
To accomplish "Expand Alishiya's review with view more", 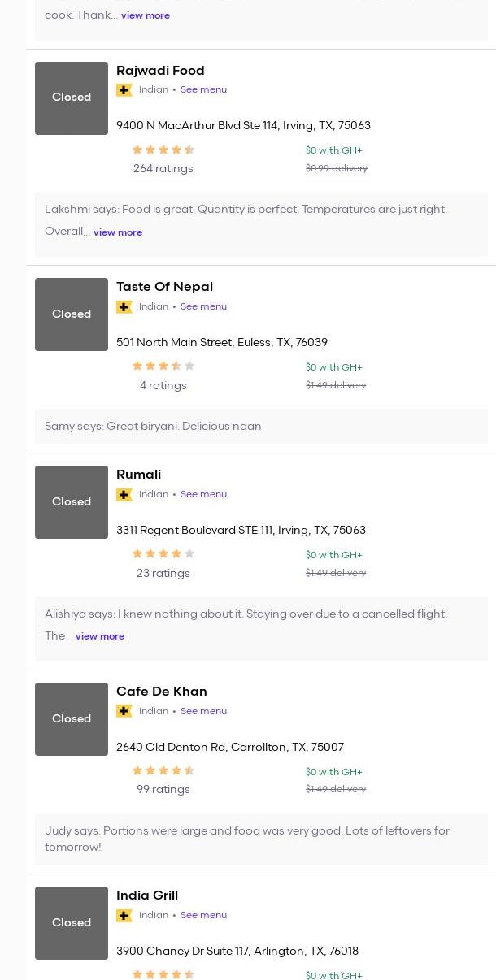I will click(100, 636).
